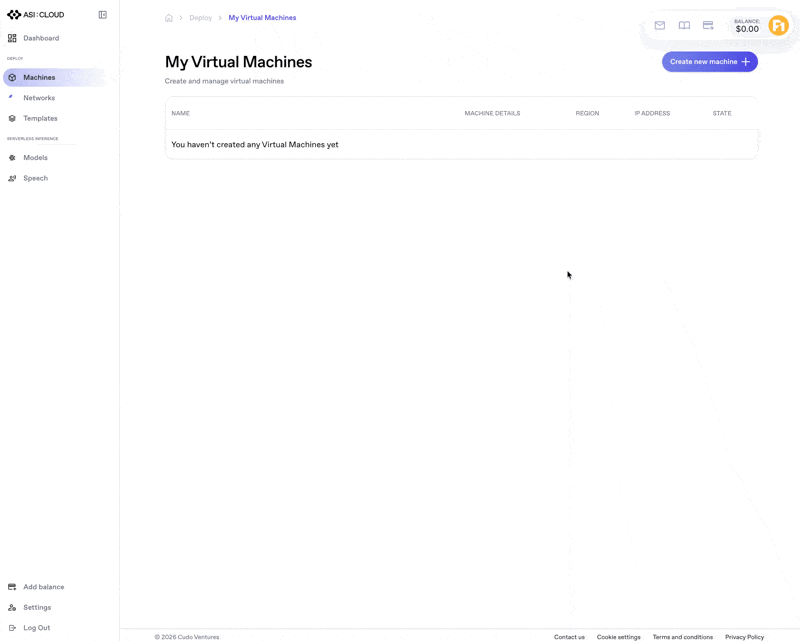This screenshot has width=800, height=641.
Task: Open Privacy Policy footer link
Action: (744, 637)
